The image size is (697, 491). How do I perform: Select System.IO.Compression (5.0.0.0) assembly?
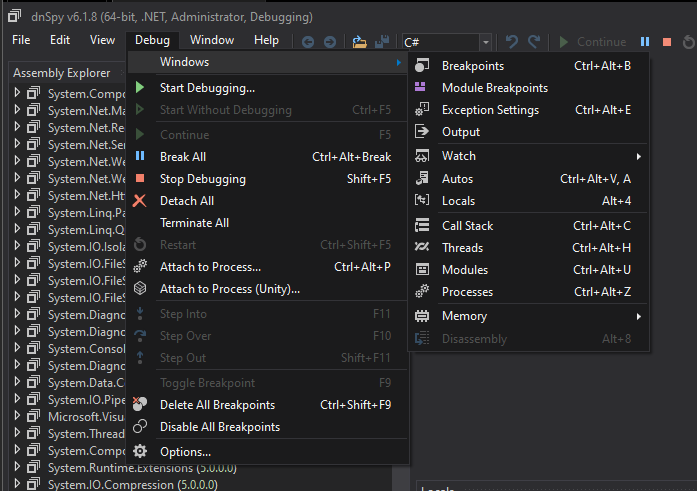pos(133,485)
